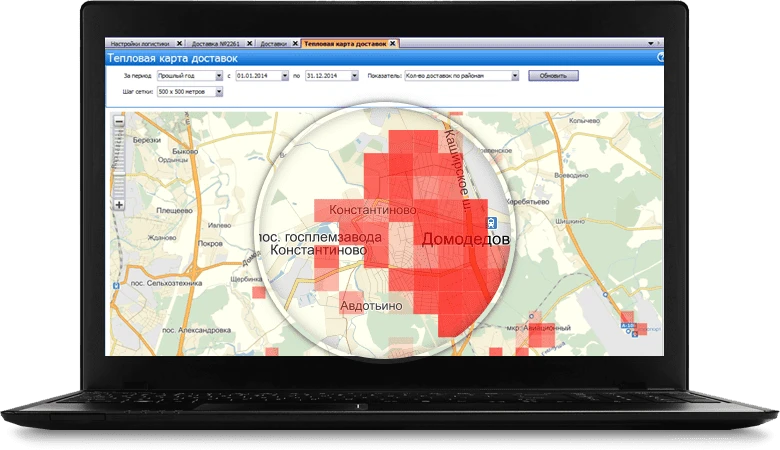Switch to the Доставка №2261 tab
This screenshot has width=780, height=450.
click(217, 44)
